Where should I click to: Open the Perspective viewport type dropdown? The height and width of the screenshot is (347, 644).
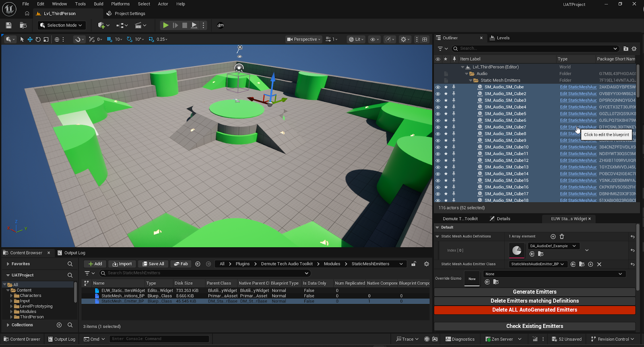point(304,39)
